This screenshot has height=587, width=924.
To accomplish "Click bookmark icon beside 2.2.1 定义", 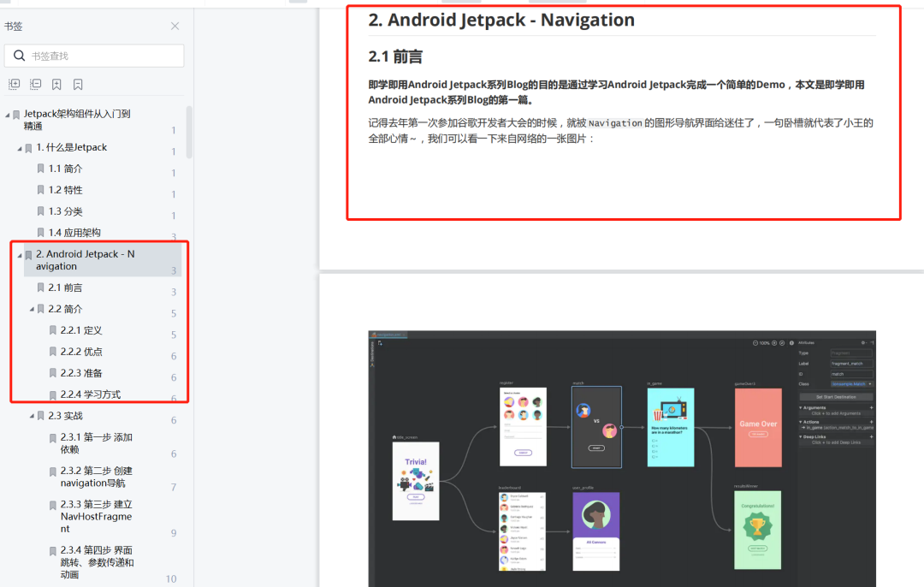I will [x=53, y=330].
